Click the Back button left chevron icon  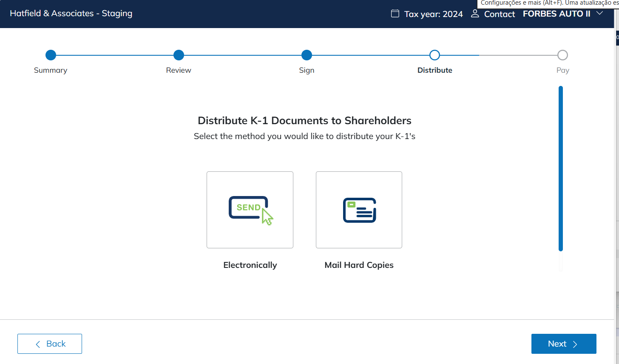point(38,344)
